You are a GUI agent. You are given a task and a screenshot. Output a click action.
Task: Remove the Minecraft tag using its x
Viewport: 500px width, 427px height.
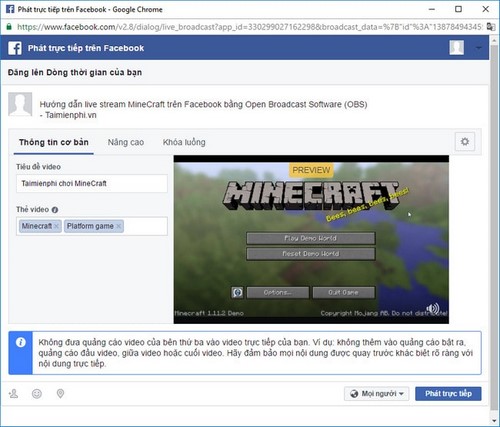(56, 226)
